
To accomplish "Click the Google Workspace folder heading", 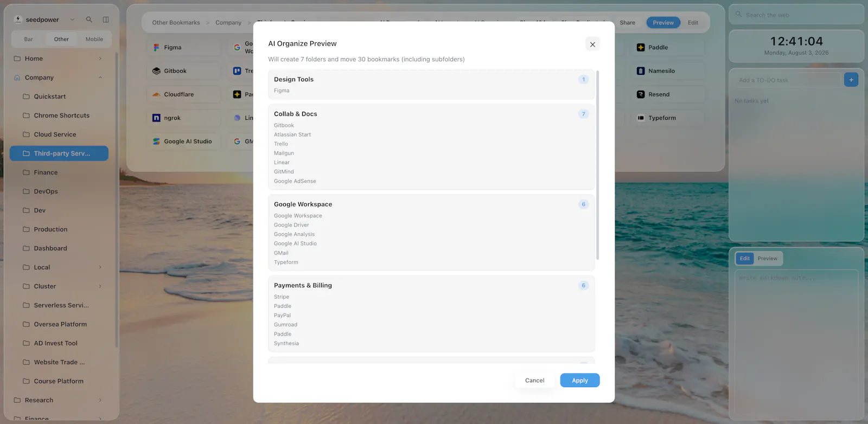I will pos(303,204).
